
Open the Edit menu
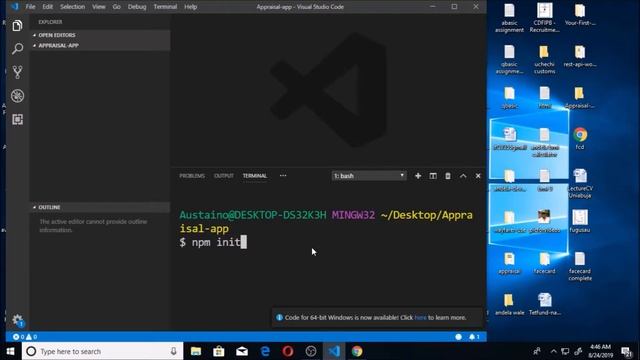(47, 7)
